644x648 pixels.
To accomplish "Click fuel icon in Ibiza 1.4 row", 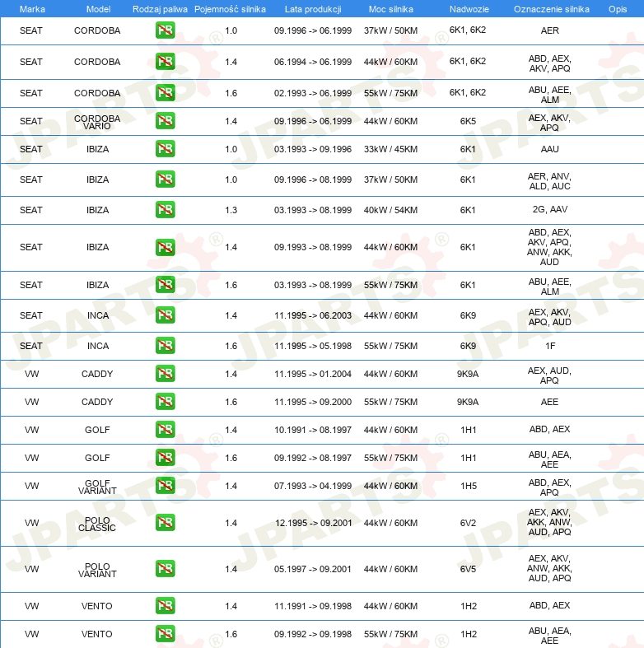I will point(166,247).
